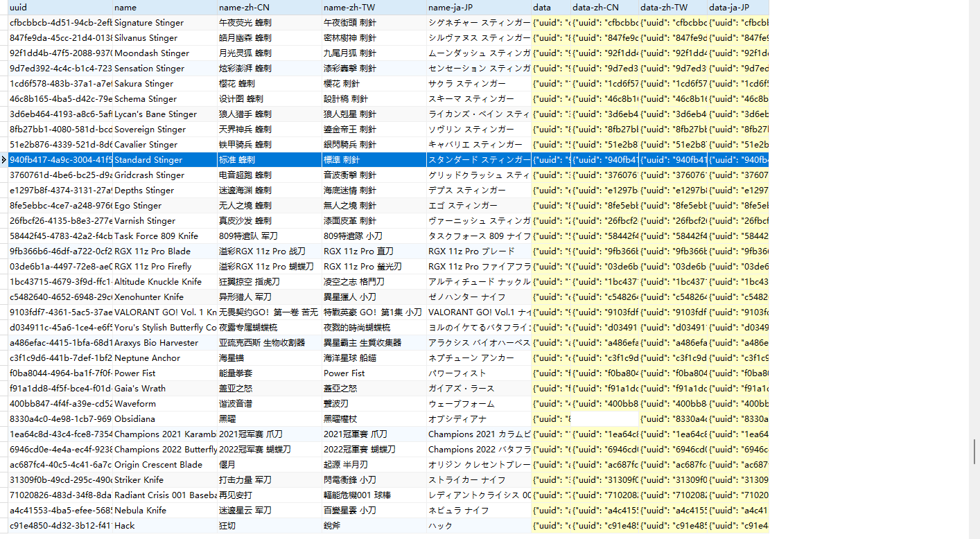Viewport: 980px width, 539px height.
Task: Click the 'Waveform' name cell
Action: point(164,404)
